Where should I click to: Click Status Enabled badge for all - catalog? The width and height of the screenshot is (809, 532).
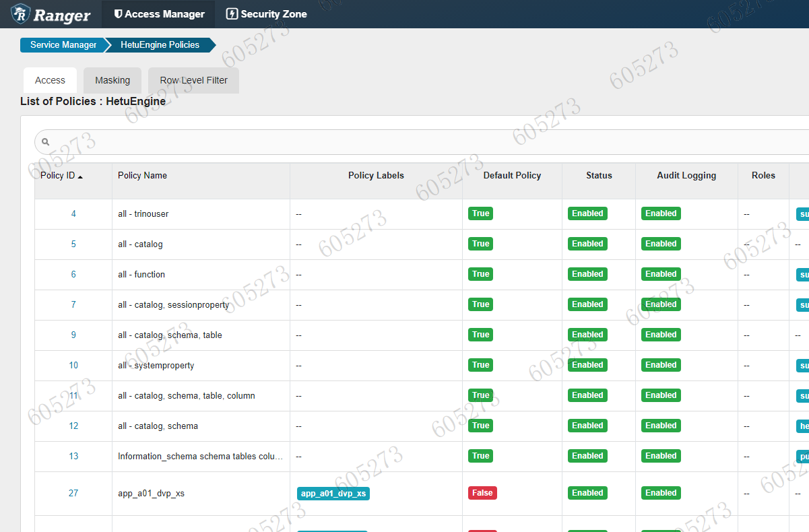[x=587, y=244]
